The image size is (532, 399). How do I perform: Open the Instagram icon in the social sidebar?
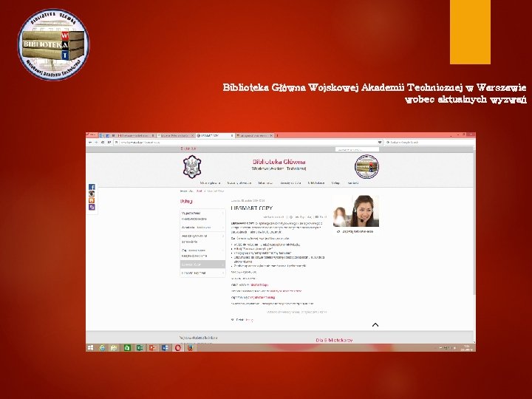[x=92, y=194]
